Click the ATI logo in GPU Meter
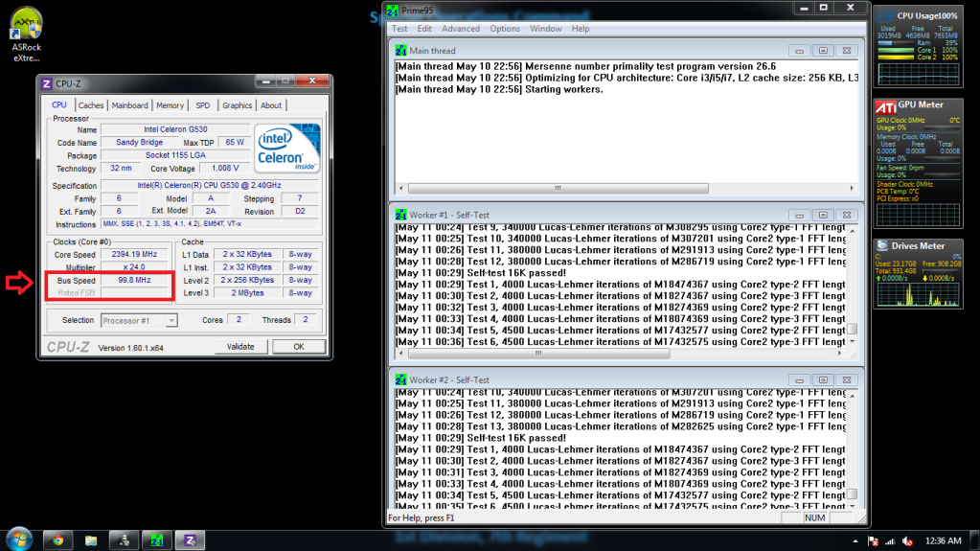Viewport: 980px width, 551px height. coord(885,105)
